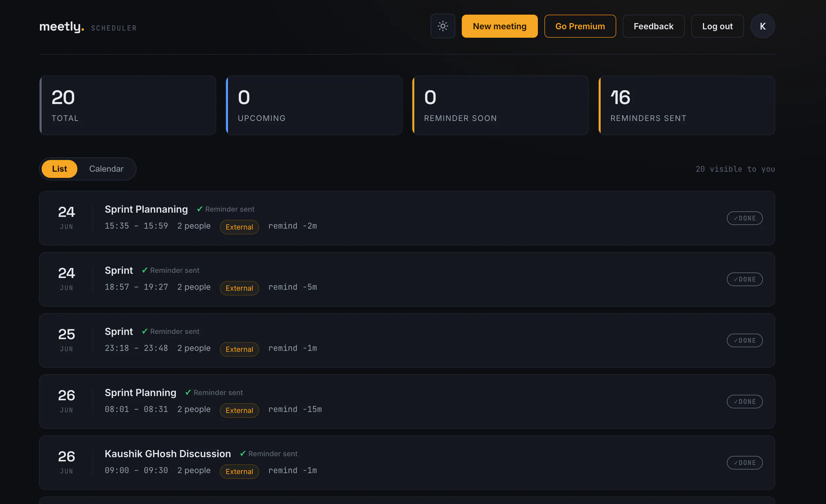Log out of the account
826x504 pixels.
(717, 26)
